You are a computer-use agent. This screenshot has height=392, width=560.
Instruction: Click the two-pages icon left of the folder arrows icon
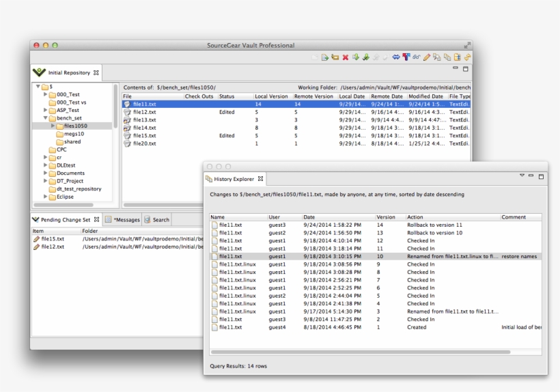point(447,57)
